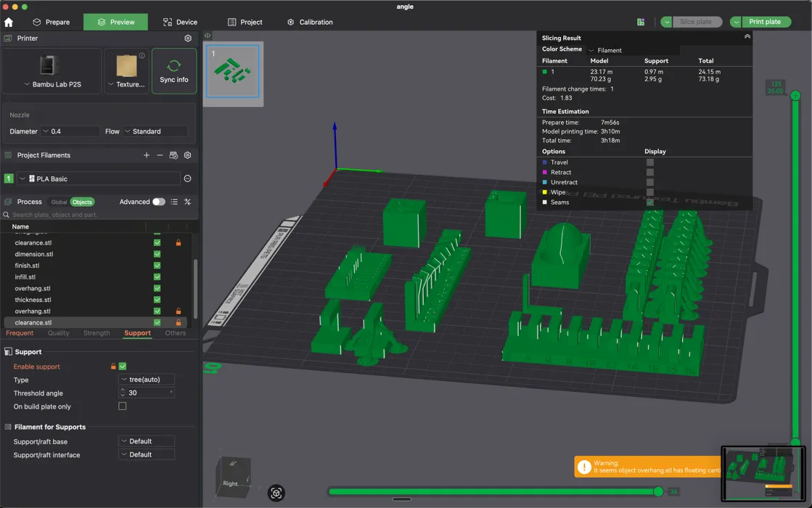Toggle dimension.stl printable checkbox
The width and height of the screenshot is (812, 508).
click(x=157, y=254)
